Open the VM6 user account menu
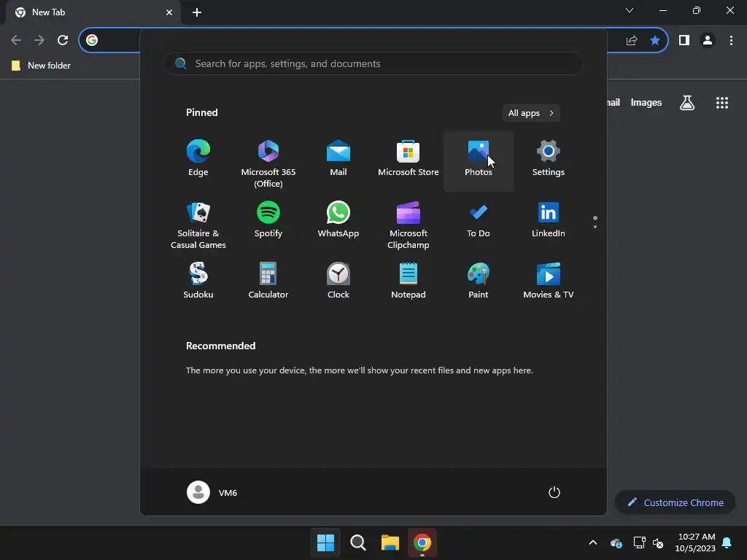This screenshot has height=560, width=747. [x=212, y=492]
